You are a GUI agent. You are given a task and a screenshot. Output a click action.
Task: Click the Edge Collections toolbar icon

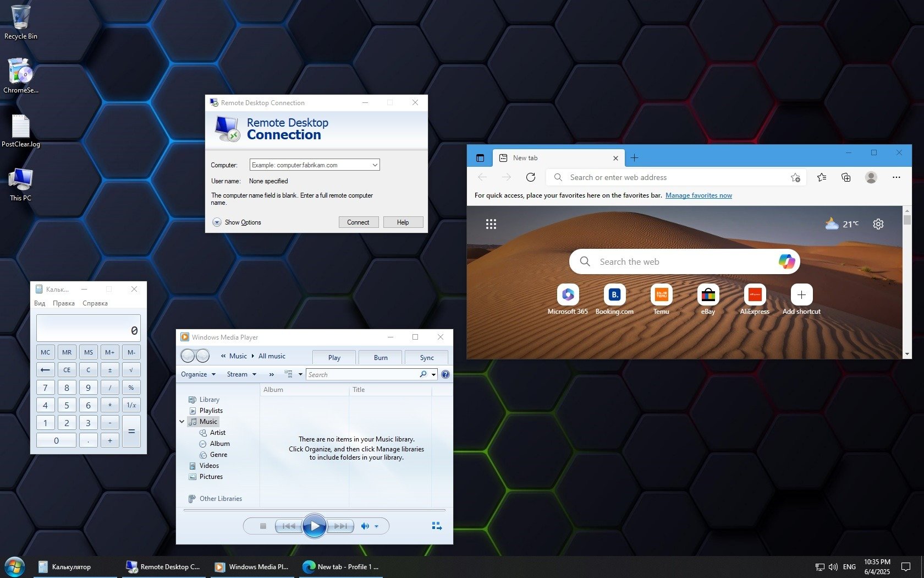(x=846, y=177)
